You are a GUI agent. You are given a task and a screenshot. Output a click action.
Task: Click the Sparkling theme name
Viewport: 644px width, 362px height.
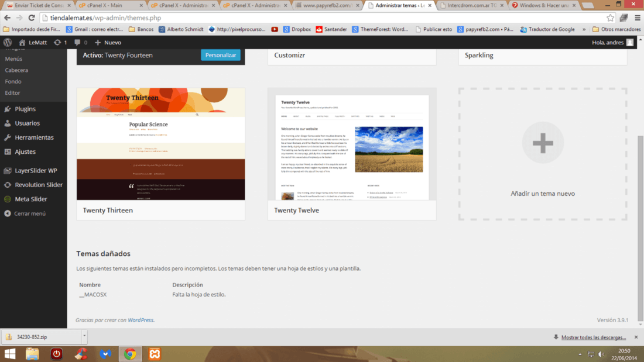pos(479,55)
